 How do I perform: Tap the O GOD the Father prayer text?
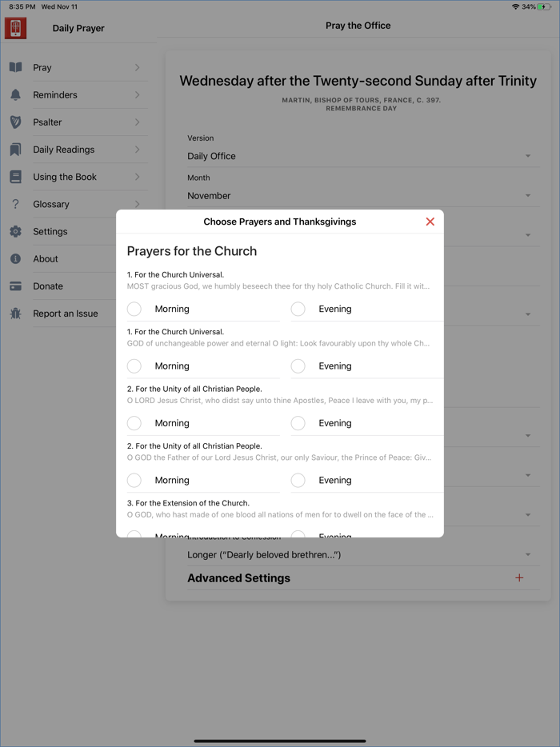pyautogui.click(x=279, y=457)
